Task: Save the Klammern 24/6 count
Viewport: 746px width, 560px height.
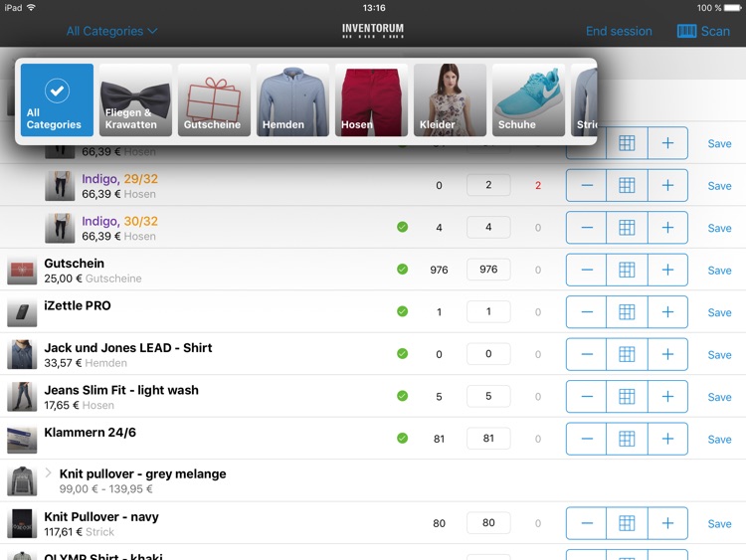Action: [719, 440]
